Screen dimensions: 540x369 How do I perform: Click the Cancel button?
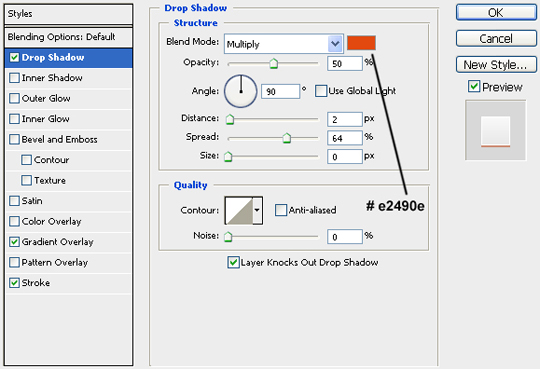[496, 39]
